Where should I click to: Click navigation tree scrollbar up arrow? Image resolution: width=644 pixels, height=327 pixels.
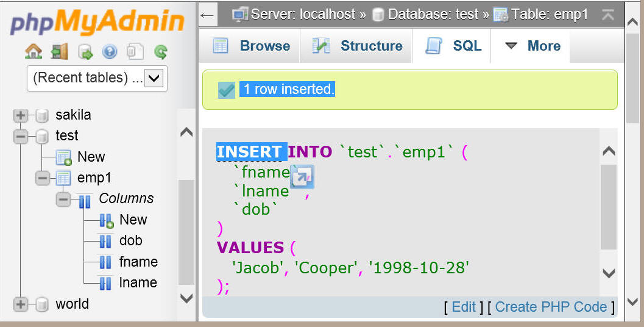(x=186, y=132)
